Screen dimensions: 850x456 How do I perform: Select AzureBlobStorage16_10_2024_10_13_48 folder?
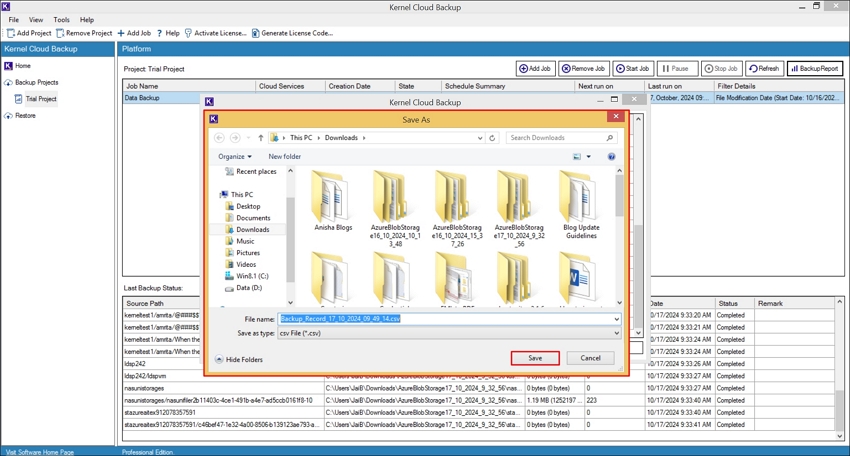click(395, 209)
